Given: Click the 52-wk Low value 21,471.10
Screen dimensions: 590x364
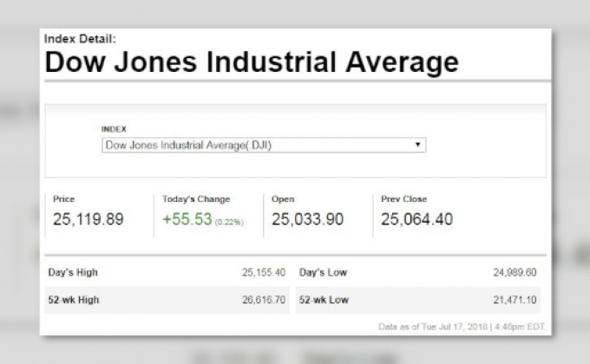Looking at the screenshot, I should [515, 299].
